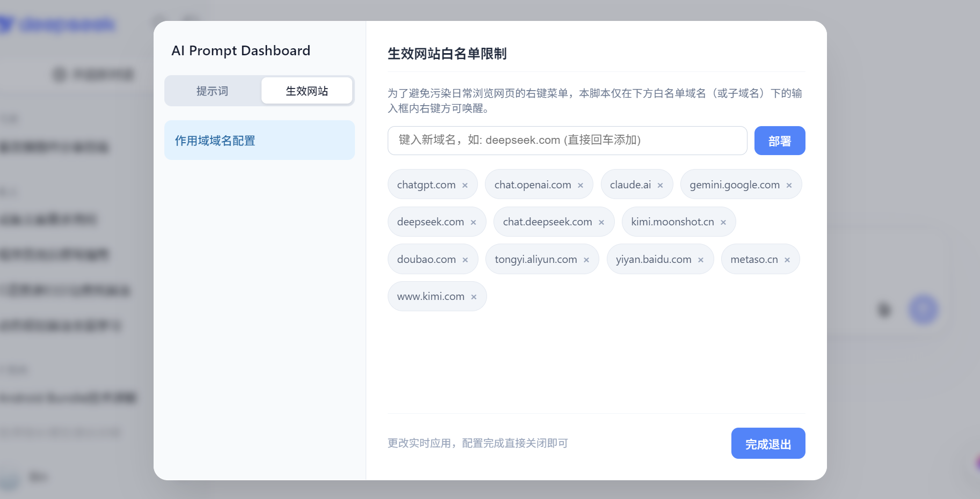Remove chat.deepseek.com from the list
Viewport: 980px width, 499px height.
[601, 223]
